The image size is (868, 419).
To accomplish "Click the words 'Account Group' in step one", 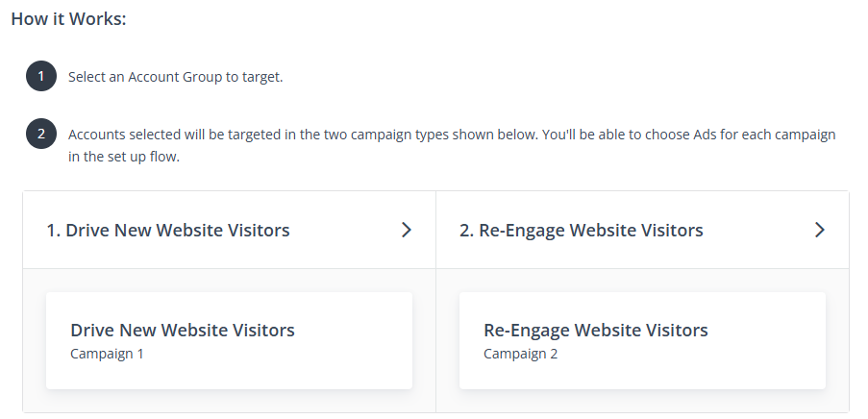I will tap(174, 77).
